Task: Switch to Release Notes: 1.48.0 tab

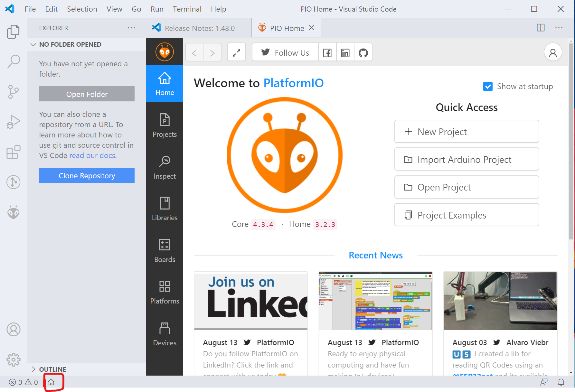Action: click(199, 28)
